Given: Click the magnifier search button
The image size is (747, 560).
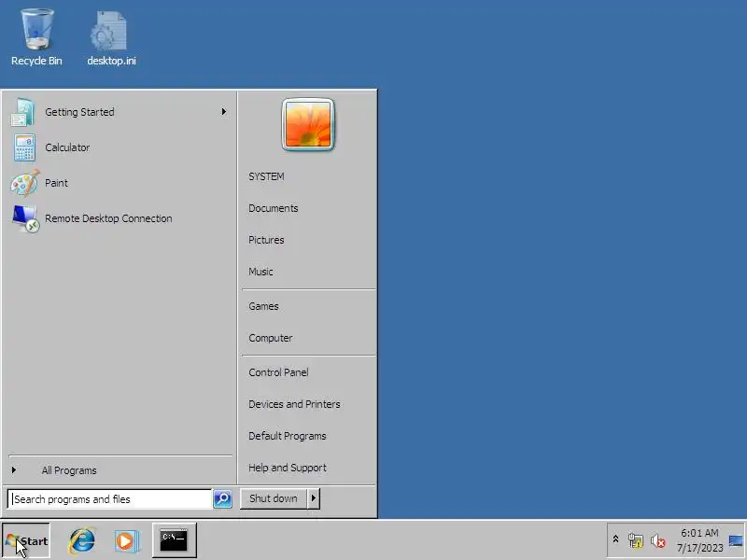Looking at the screenshot, I should coord(222,499).
